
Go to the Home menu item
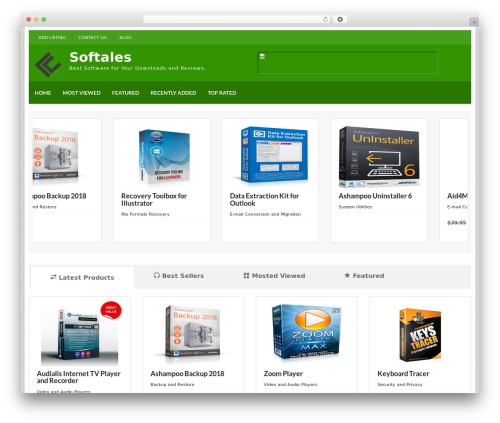pyautogui.click(x=43, y=93)
